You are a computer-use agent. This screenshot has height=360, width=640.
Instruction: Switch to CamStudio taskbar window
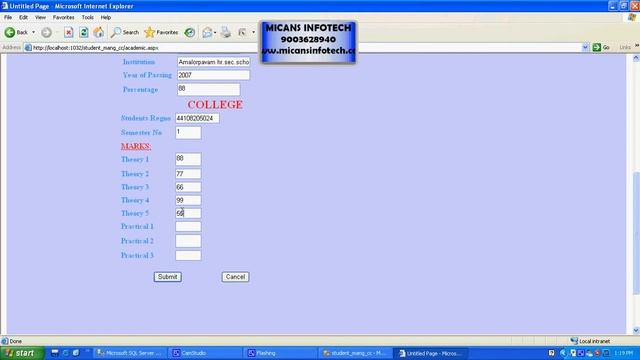coord(205,353)
